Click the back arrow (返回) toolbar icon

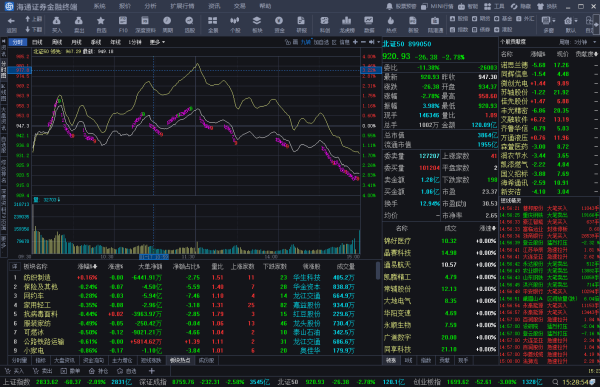coord(11,24)
